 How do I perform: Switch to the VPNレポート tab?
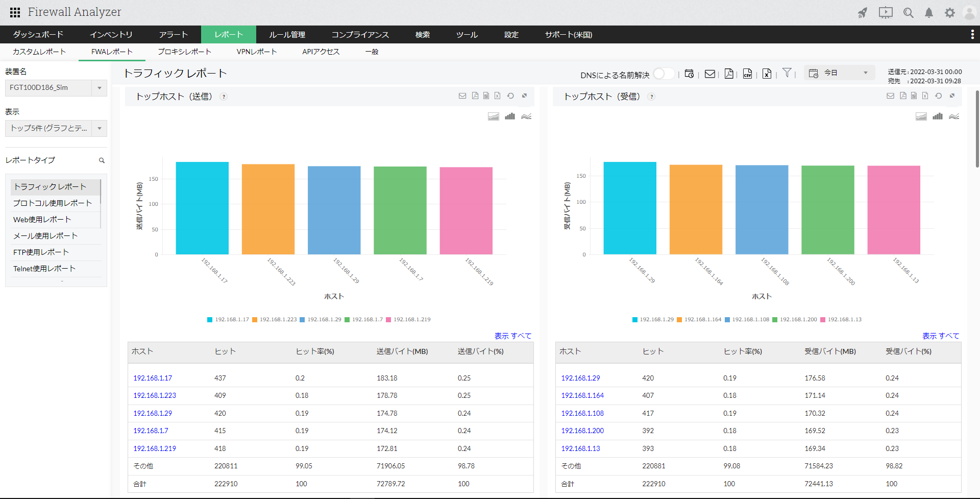click(x=257, y=52)
